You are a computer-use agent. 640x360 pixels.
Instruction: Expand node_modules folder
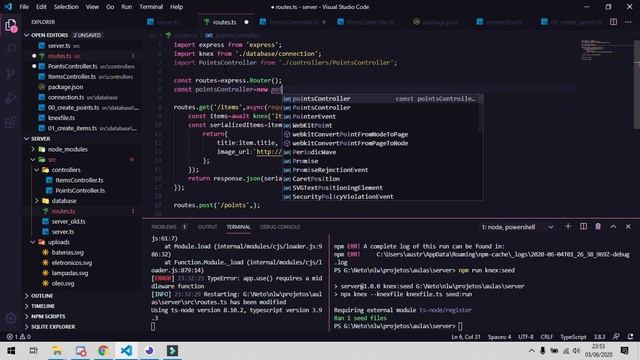[x=33, y=149]
